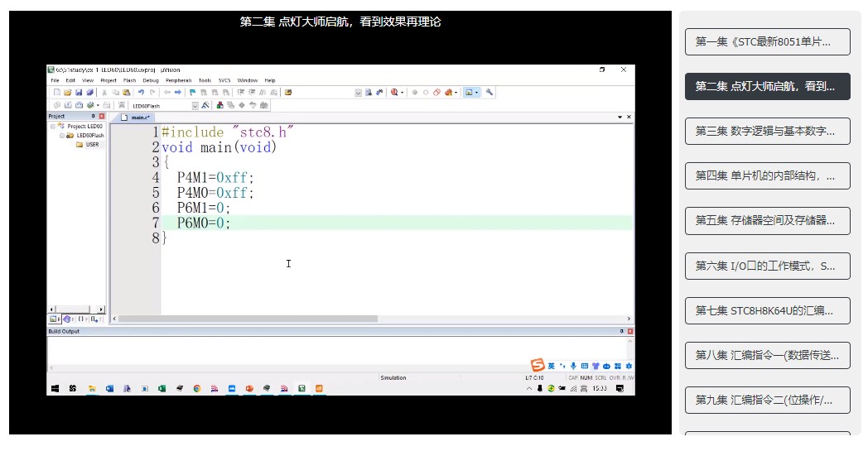The image size is (868, 451).
Task: Open the fourth episode on internal structure
Action: pos(767,176)
